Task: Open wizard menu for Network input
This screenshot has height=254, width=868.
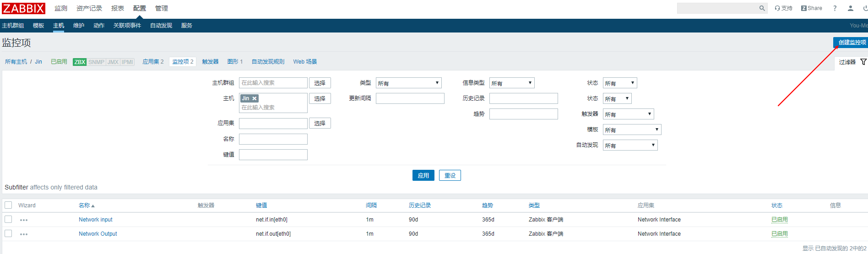Action: click(24, 220)
